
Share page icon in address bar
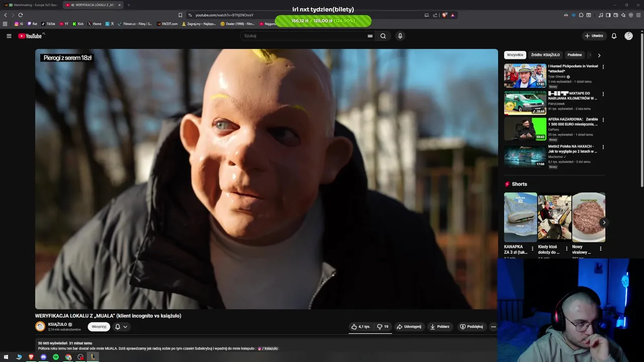(435, 15)
